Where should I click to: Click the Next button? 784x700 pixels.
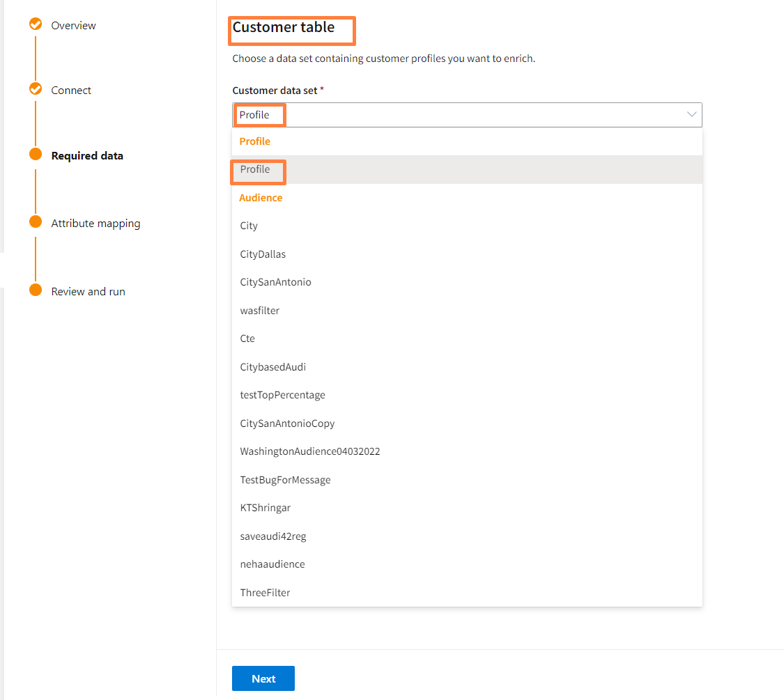pos(263,678)
